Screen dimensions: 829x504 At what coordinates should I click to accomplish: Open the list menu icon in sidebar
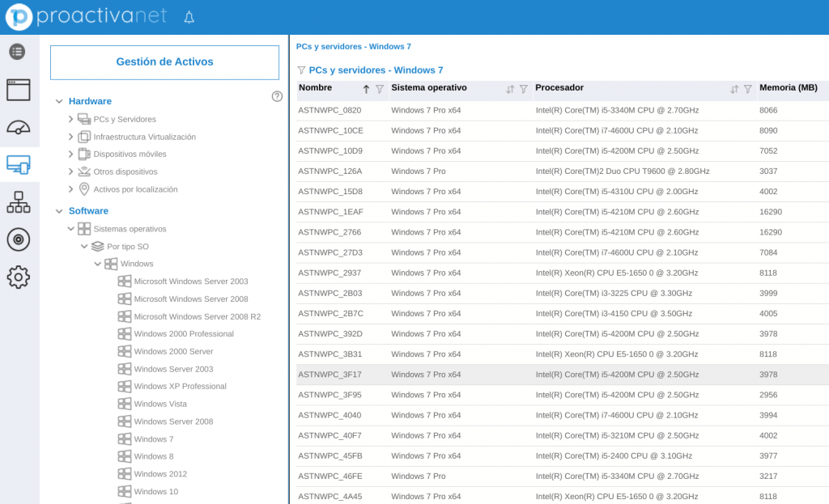[x=17, y=52]
